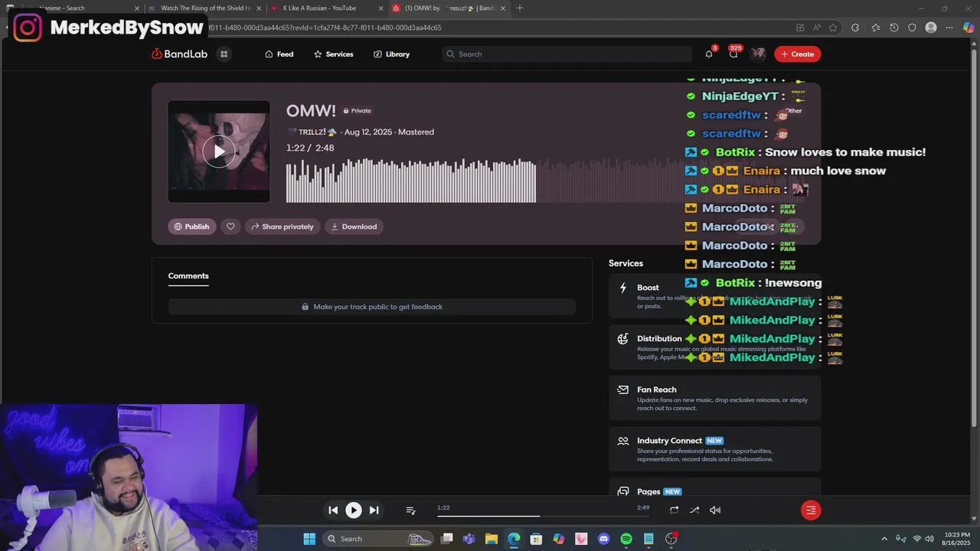Open Task View on taskbar
Screen dimensions: 980x551
click(x=447, y=539)
